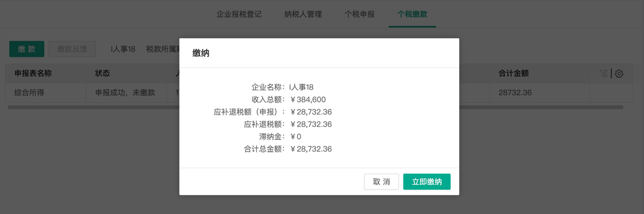
Task: Click the 28732.36 amount cell in table
Action: (x=515, y=92)
